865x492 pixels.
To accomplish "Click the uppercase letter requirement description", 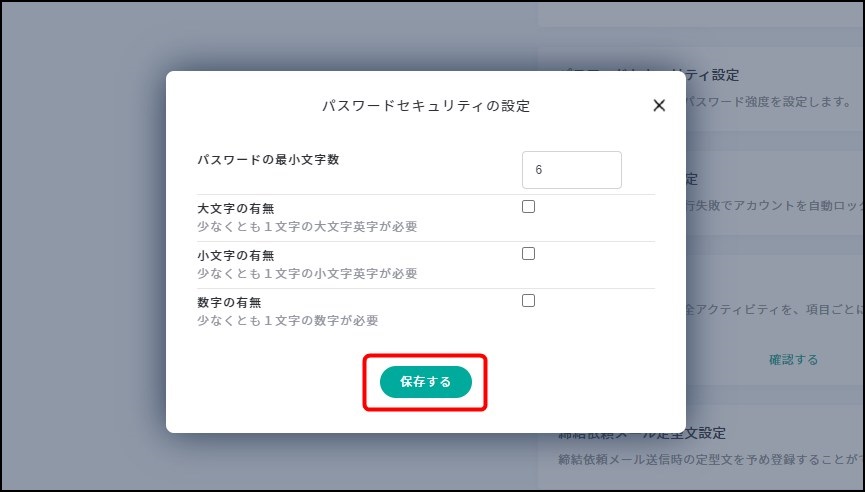I will [x=307, y=227].
